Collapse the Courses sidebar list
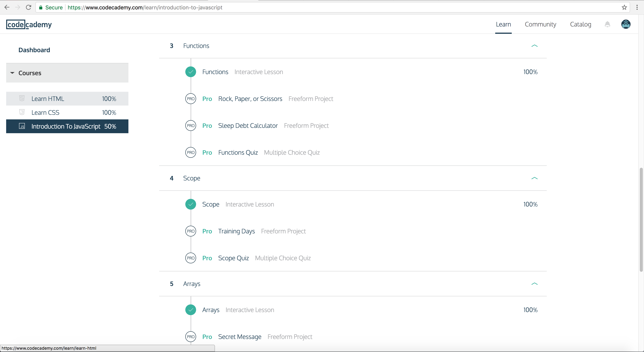The width and height of the screenshot is (644, 352). click(x=12, y=73)
